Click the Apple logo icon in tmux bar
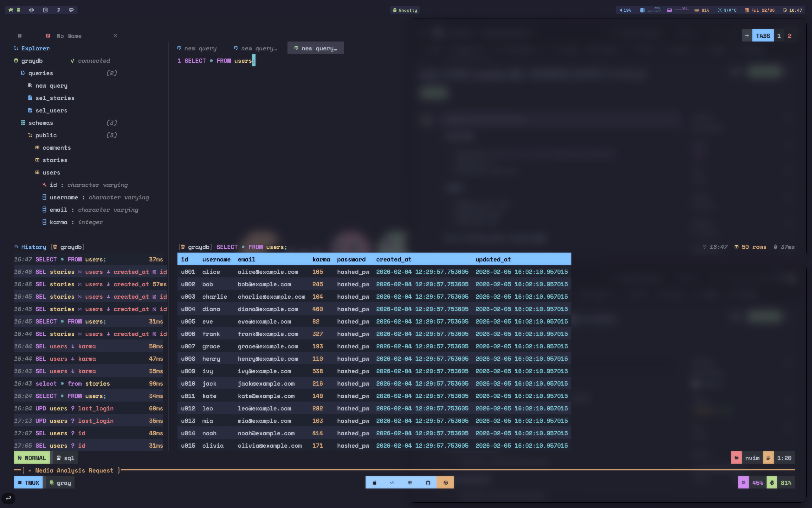This screenshot has width=812, height=508. pos(374,482)
